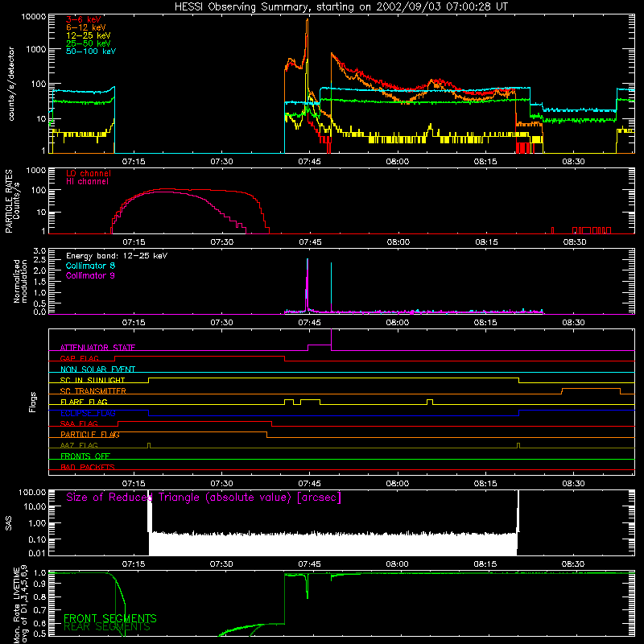644x644 pixels.
Task: Click the 07:15 time label below SAS panel
Action: pos(134,564)
